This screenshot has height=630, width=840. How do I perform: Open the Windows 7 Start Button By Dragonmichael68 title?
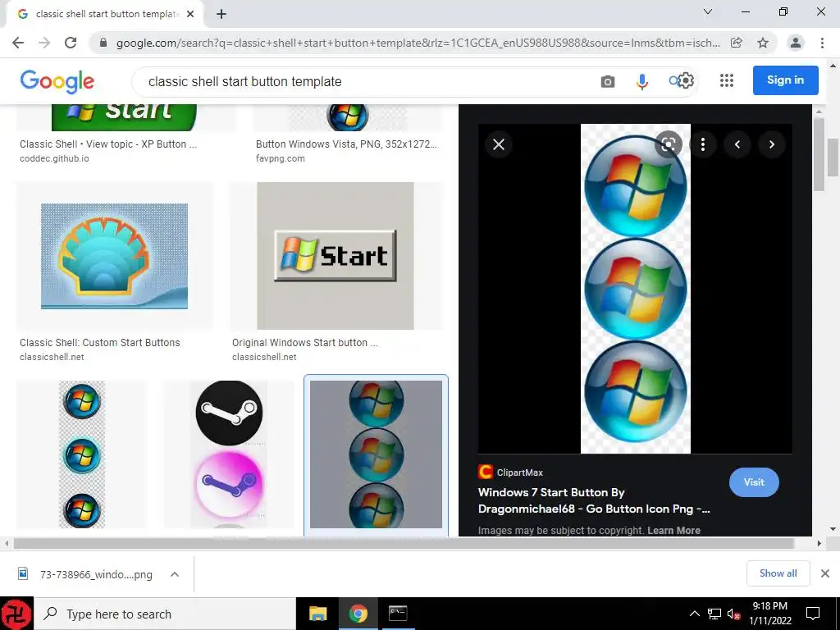point(594,500)
